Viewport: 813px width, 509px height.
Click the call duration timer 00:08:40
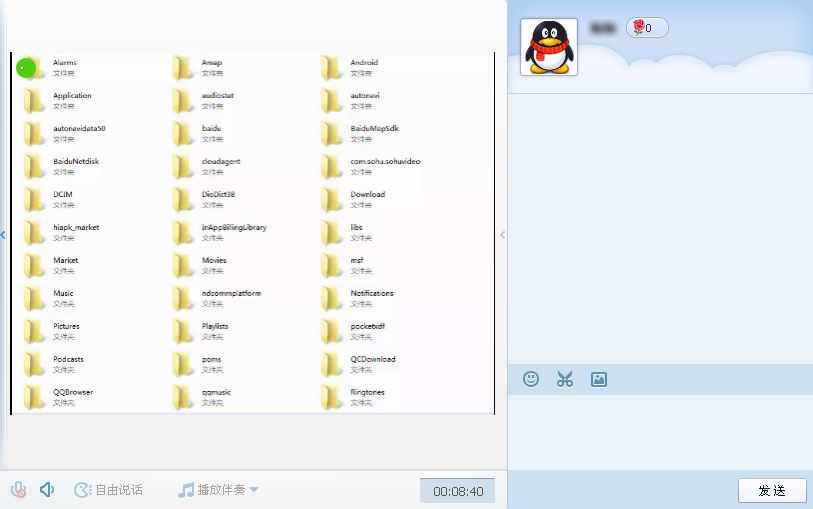pos(457,491)
